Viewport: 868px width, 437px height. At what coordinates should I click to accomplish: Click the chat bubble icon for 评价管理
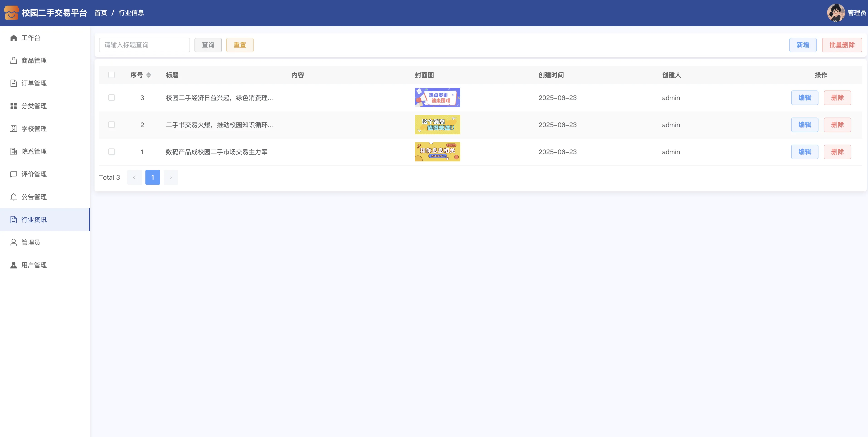point(13,174)
